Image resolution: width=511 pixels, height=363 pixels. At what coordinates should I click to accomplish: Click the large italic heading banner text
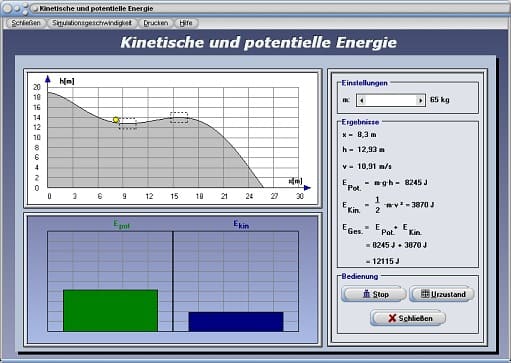259,43
